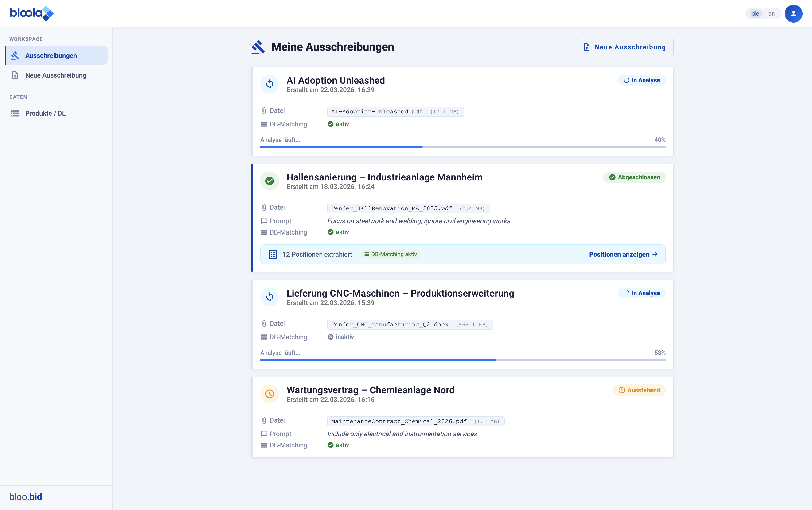Click the Neue Ausschreibung button top right

coord(625,47)
